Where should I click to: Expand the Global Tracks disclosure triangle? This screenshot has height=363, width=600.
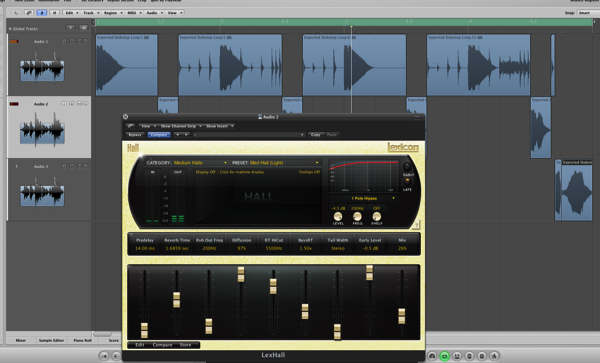coord(10,29)
